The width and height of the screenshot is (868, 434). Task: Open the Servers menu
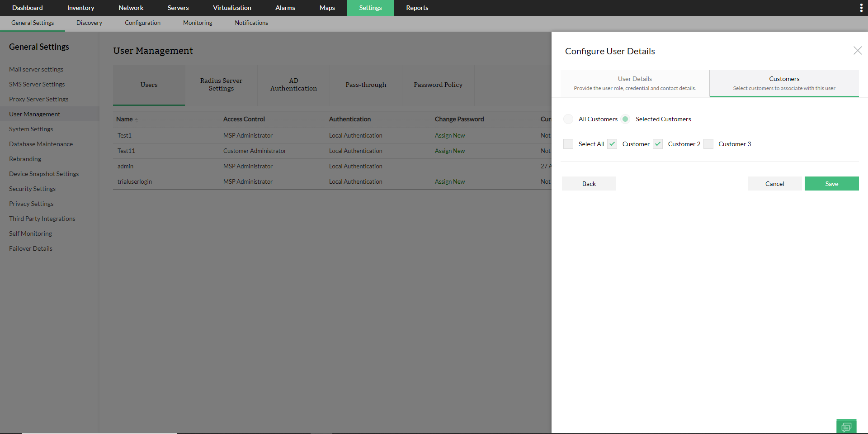click(178, 8)
